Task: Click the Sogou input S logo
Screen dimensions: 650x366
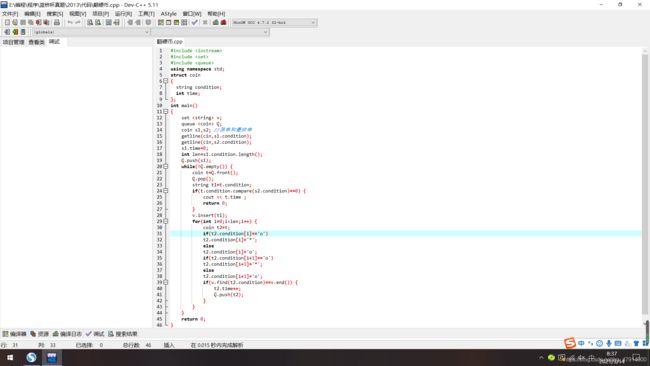Action: click(x=570, y=343)
